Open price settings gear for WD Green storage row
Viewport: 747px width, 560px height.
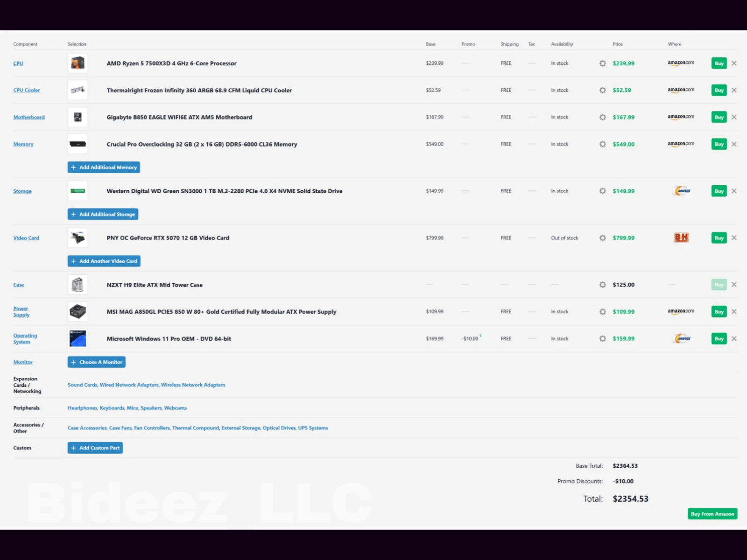coord(603,191)
